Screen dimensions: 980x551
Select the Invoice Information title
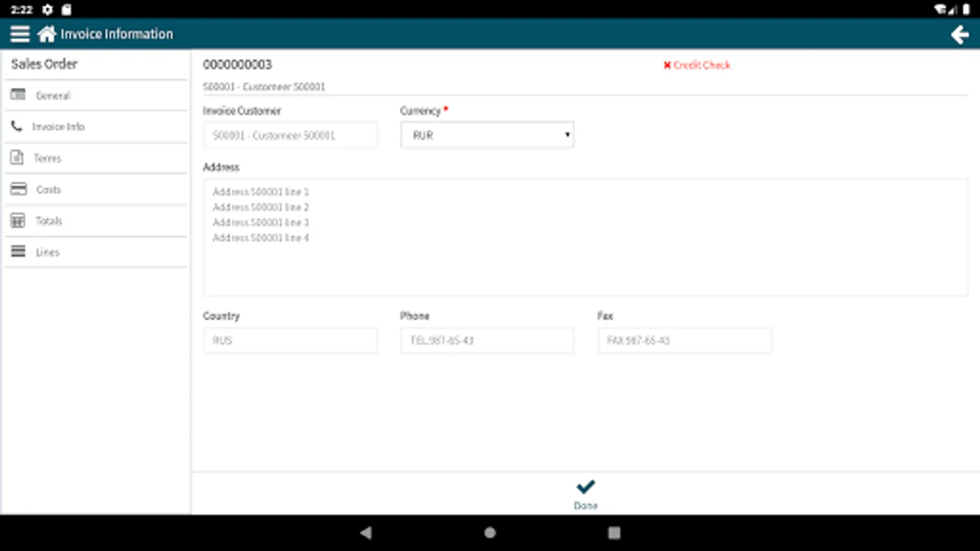(116, 34)
